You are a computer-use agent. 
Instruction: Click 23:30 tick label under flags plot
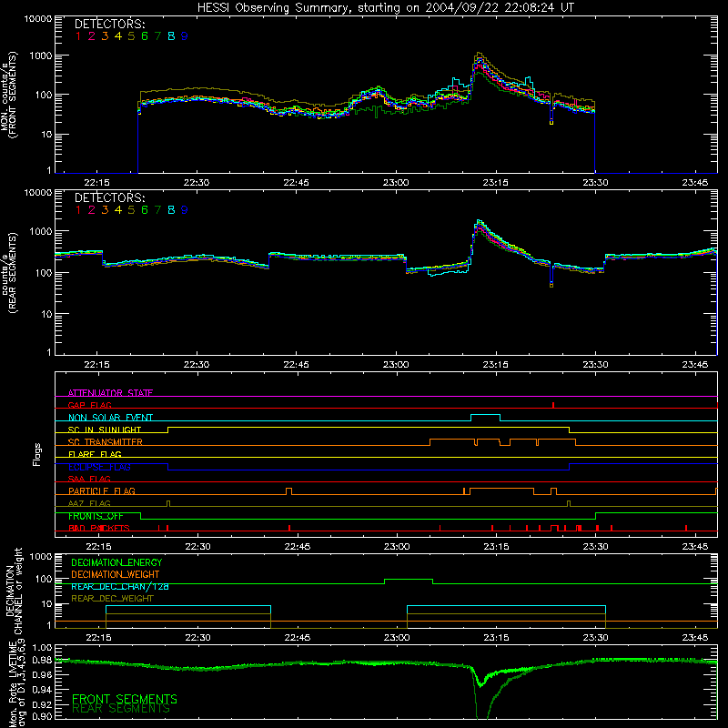coord(595,547)
